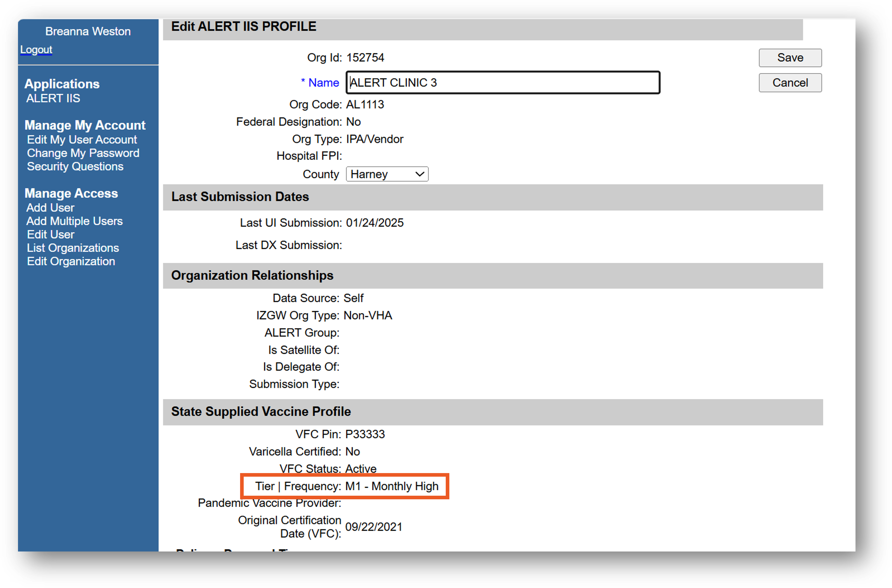Select Add Multiple Users
Viewport: 892px width, 588px height.
pyautogui.click(x=74, y=221)
